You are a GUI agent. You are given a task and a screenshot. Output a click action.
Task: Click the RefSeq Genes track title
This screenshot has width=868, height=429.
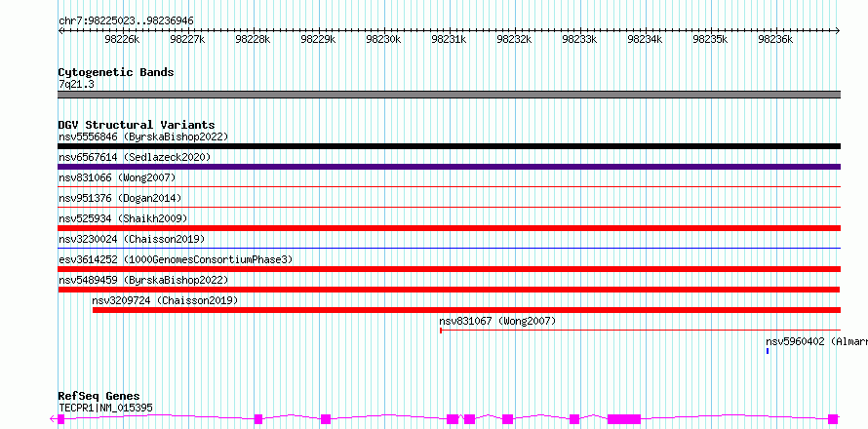click(99, 397)
